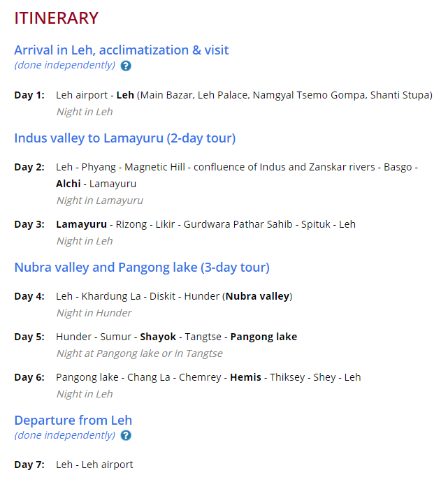Click the 'Departure from Leh' heading

[x=73, y=421]
